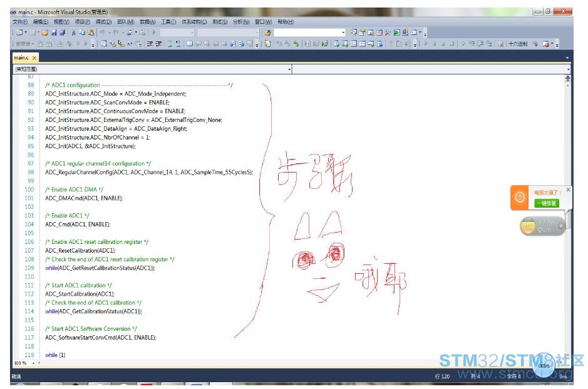Open the 编辑(E) menu

pyautogui.click(x=41, y=22)
